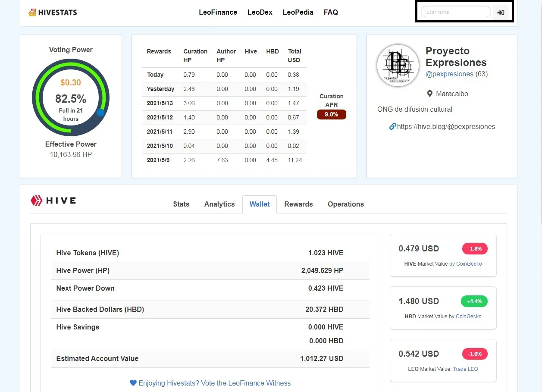Screen dimensions: 542x392
Task: Switch to the Operations tab
Action: [x=346, y=204]
